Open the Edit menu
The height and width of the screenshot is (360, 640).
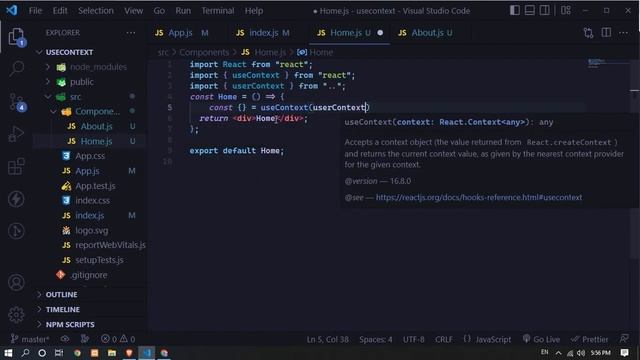click(60, 11)
